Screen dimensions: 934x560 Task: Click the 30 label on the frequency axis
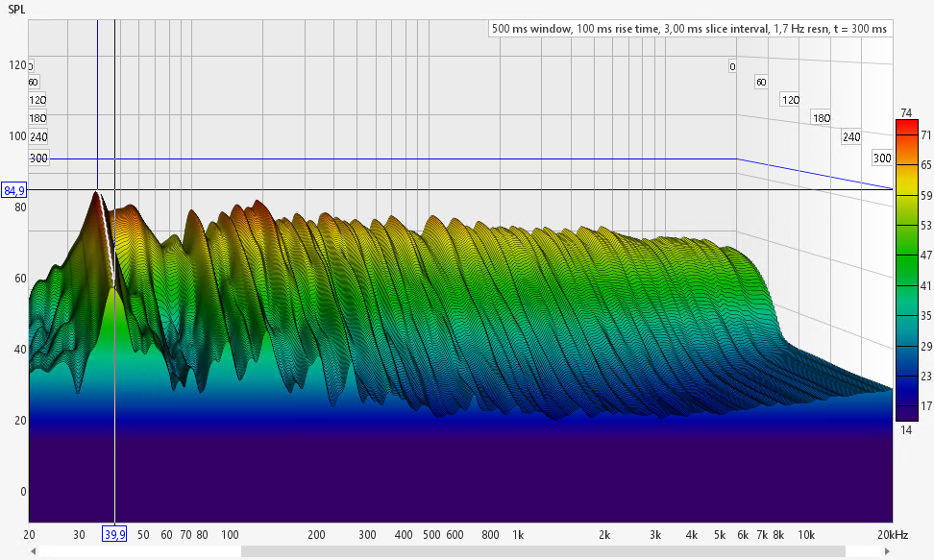tap(79, 535)
